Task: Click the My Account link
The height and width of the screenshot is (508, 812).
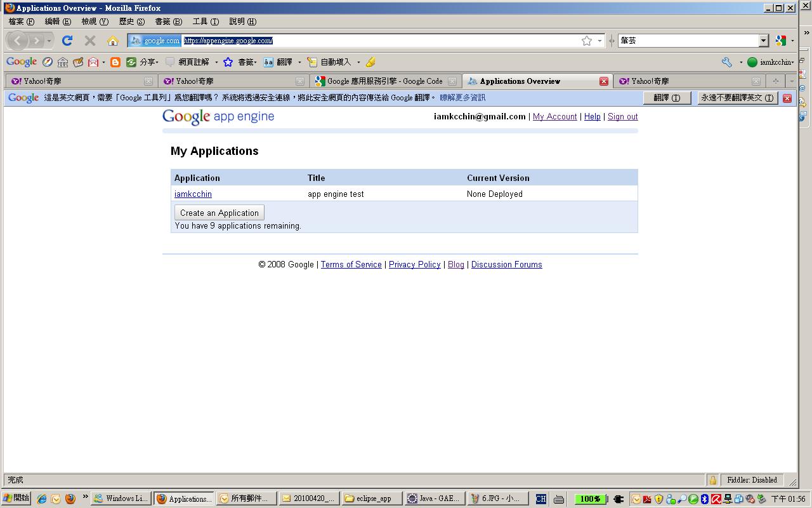Action: [x=555, y=117]
